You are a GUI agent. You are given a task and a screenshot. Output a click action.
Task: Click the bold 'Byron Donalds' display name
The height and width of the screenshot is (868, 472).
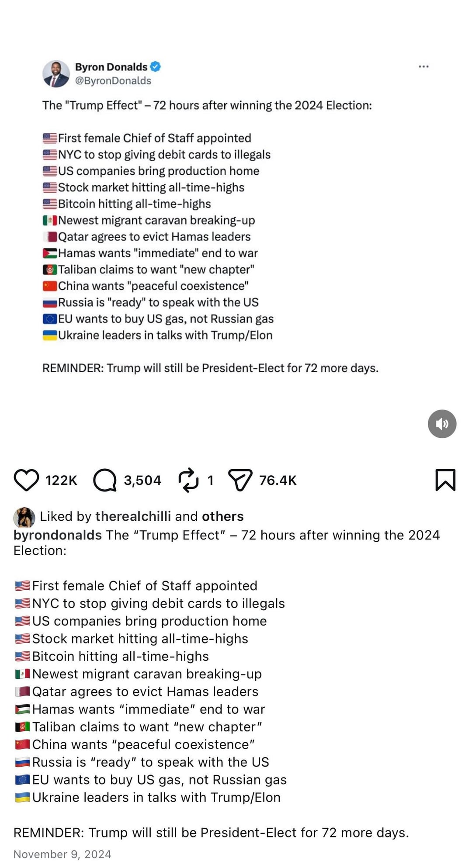pyautogui.click(x=111, y=67)
